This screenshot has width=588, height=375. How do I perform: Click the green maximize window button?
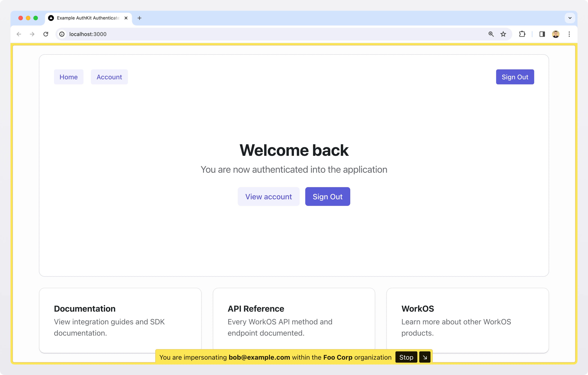(x=36, y=18)
